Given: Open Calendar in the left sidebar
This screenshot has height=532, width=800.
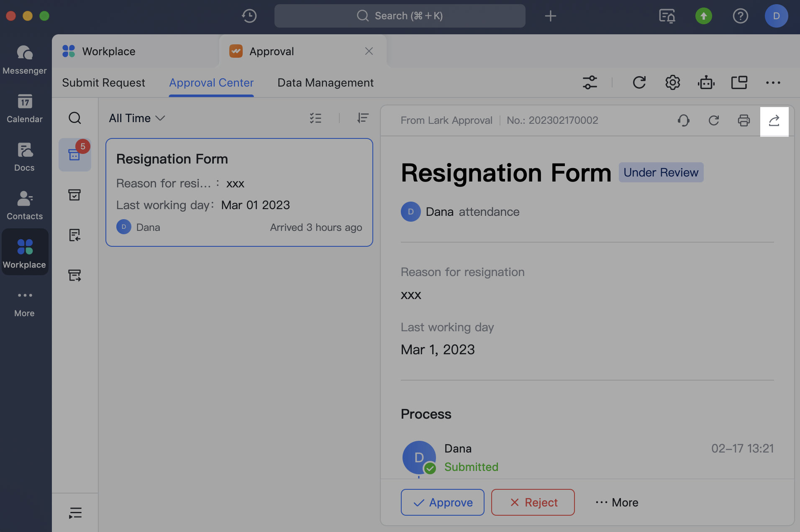Looking at the screenshot, I should point(25,108).
